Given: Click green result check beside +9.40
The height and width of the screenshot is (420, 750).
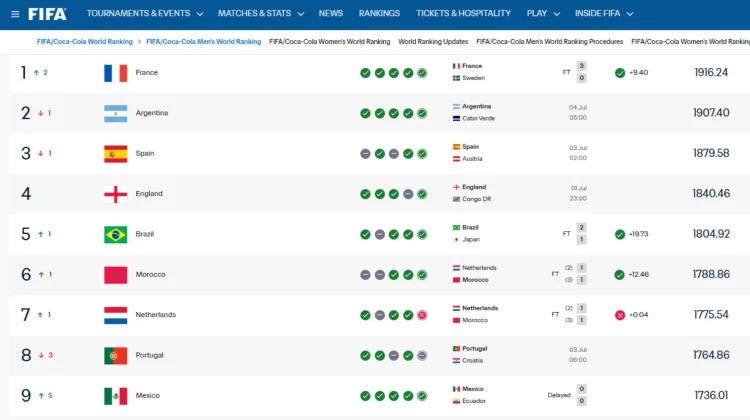Looking at the screenshot, I should (619, 73).
